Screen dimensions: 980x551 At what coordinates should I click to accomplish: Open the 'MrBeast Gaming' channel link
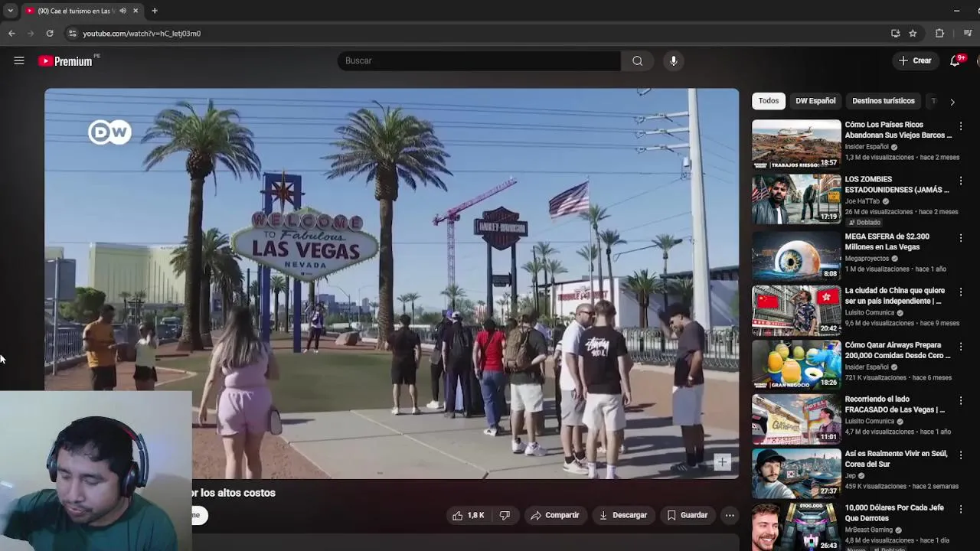[869, 530]
